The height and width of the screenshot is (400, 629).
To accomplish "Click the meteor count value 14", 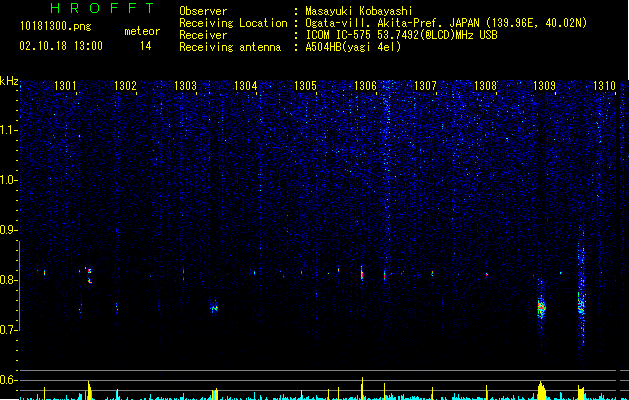I will click(x=146, y=46).
